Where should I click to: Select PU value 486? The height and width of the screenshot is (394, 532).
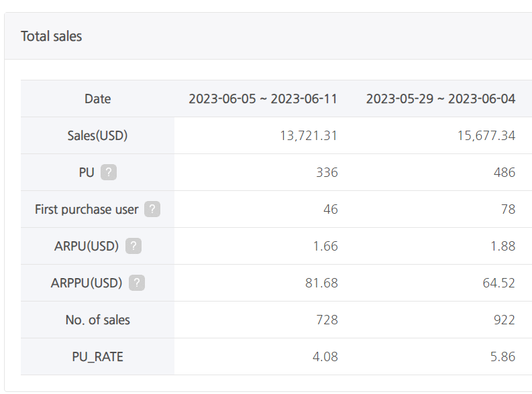(x=504, y=172)
